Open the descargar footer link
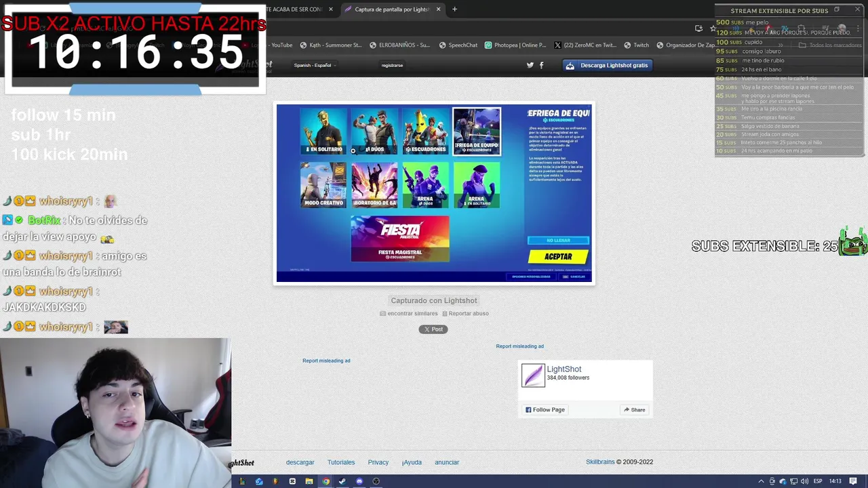The width and height of the screenshot is (868, 488). pyautogui.click(x=300, y=462)
